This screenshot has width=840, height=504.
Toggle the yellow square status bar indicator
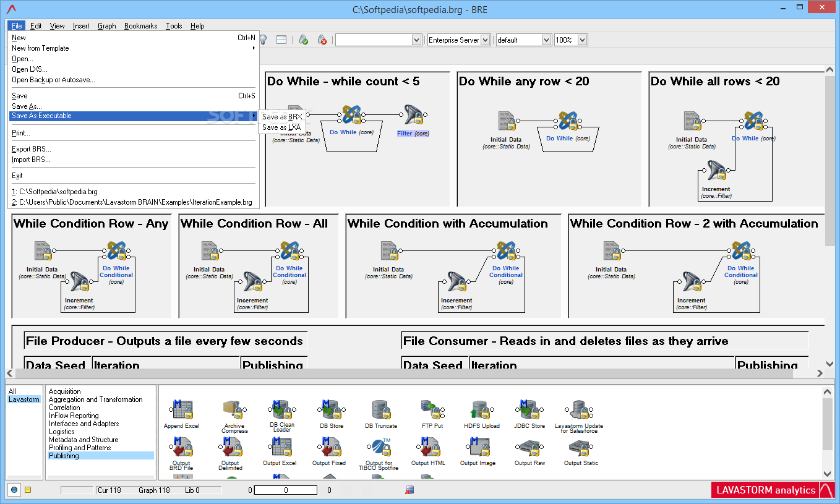pyautogui.click(x=28, y=490)
